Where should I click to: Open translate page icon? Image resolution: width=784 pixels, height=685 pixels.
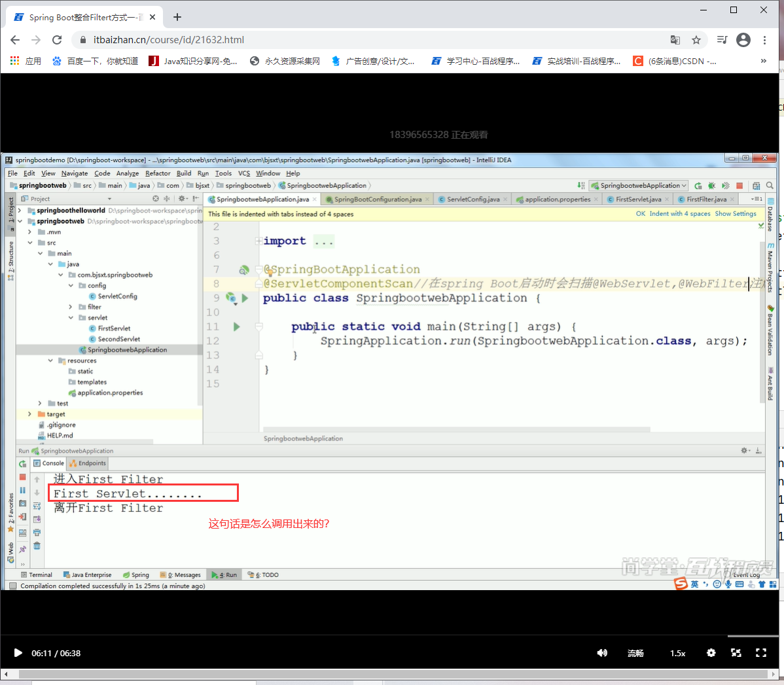[x=675, y=40]
